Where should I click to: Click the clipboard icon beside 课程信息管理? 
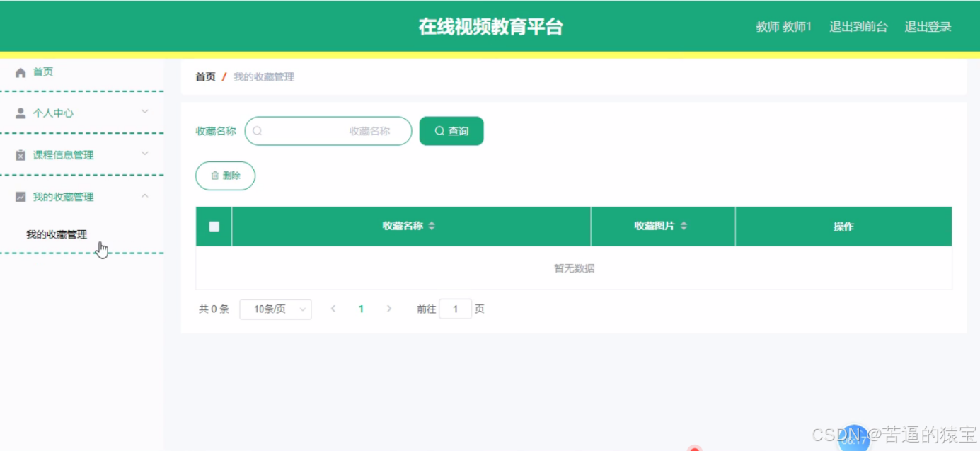click(21, 155)
